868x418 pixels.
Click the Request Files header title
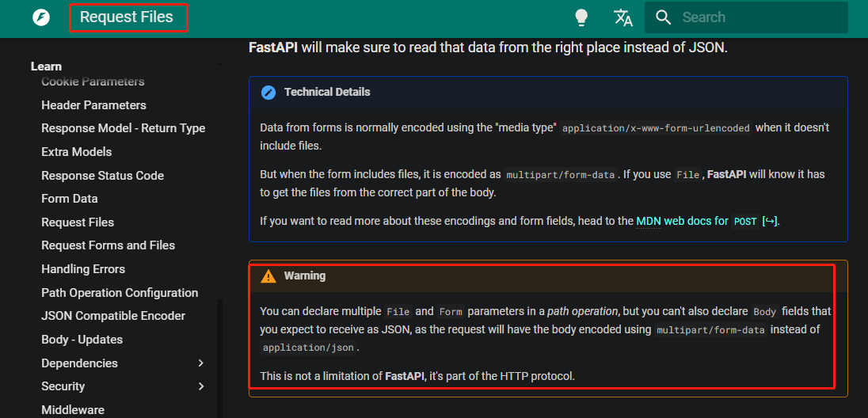[127, 17]
